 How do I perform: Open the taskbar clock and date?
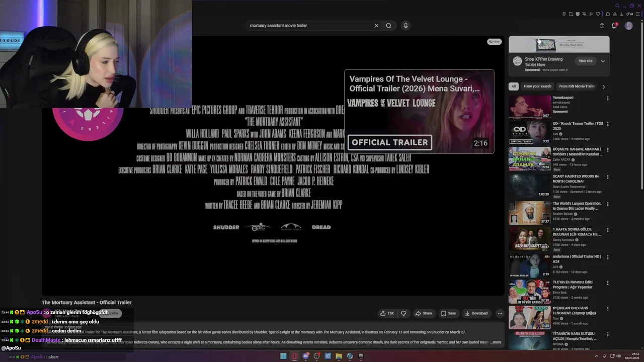pos(632,356)
